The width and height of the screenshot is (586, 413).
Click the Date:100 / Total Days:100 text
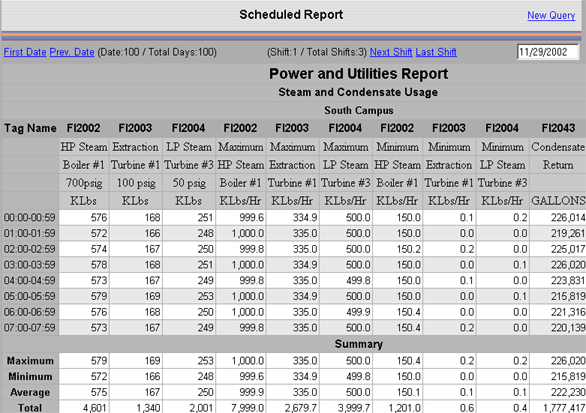[x=157, y=52]
